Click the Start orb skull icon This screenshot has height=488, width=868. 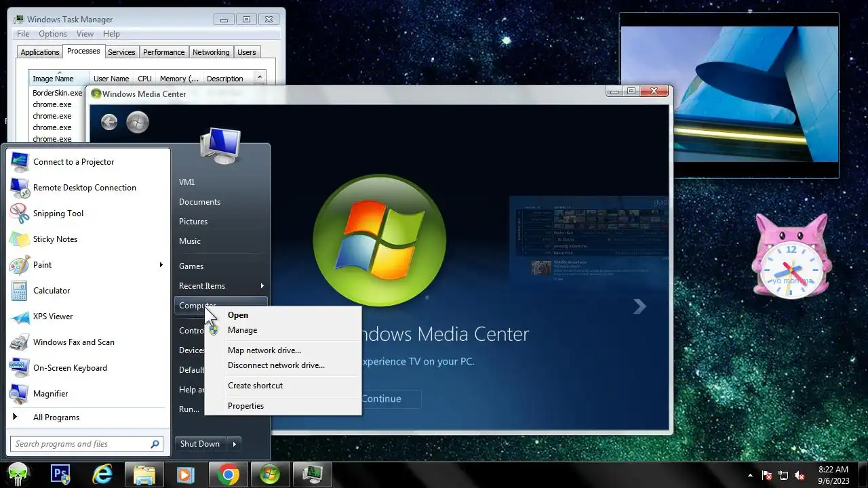(19, 474)
